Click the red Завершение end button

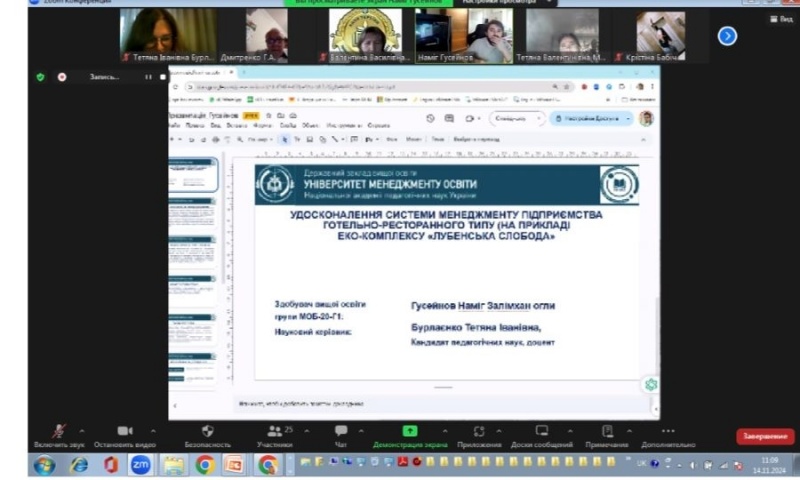click(765, 437)
